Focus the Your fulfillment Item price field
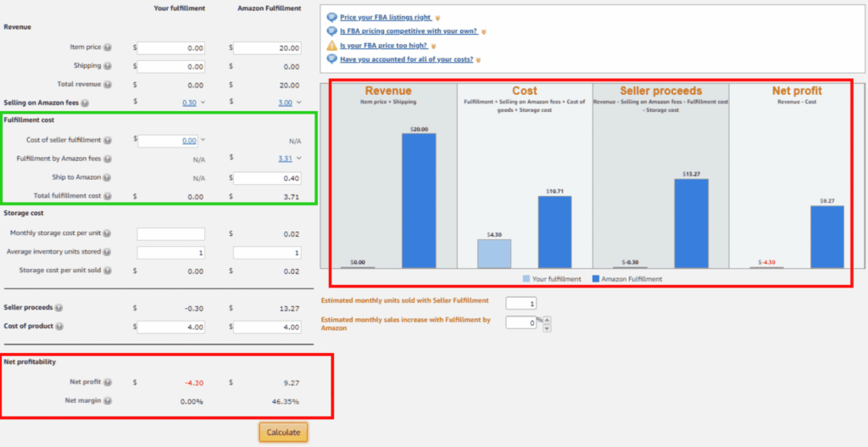868x447 pixels. pyautogui.click(x=171, y=48)
